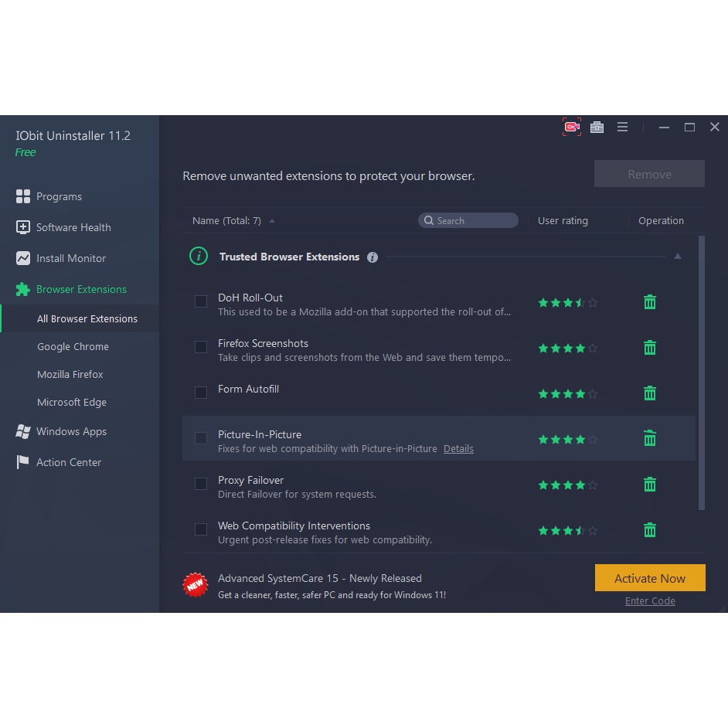Tick the Web Compatibility Interventions checkbox
This screenshot has height=728, width=728.
coord(201,529)
